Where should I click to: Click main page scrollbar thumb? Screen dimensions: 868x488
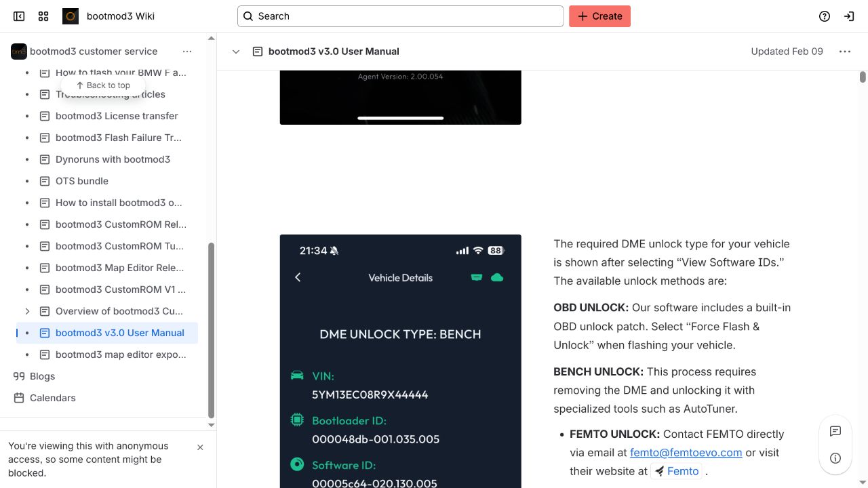pyautogui.click(x=863, y=77)
